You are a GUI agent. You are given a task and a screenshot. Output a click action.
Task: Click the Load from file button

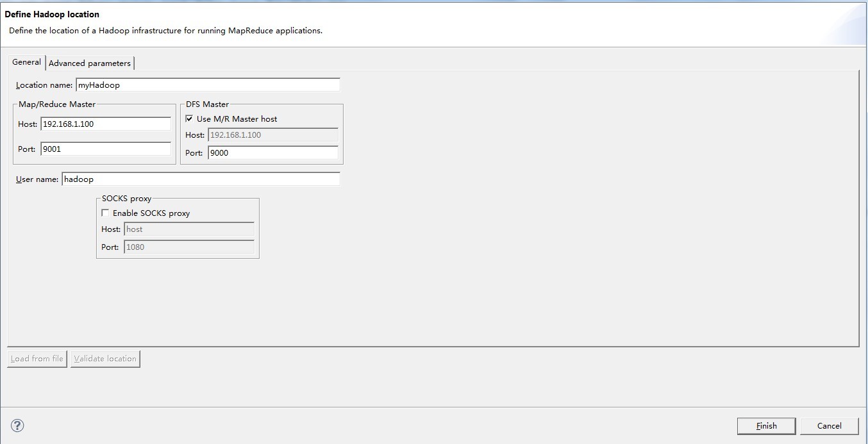[x=37, y=359]
